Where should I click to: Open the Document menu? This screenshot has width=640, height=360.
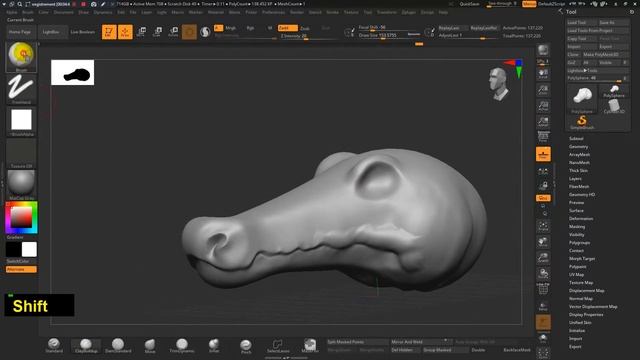64,12
